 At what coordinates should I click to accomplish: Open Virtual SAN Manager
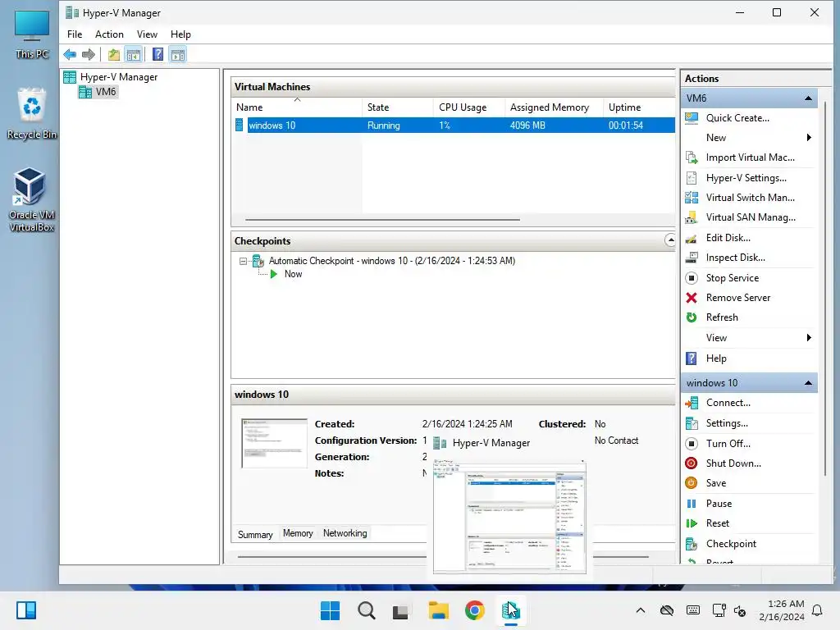[x=750, y=217]
